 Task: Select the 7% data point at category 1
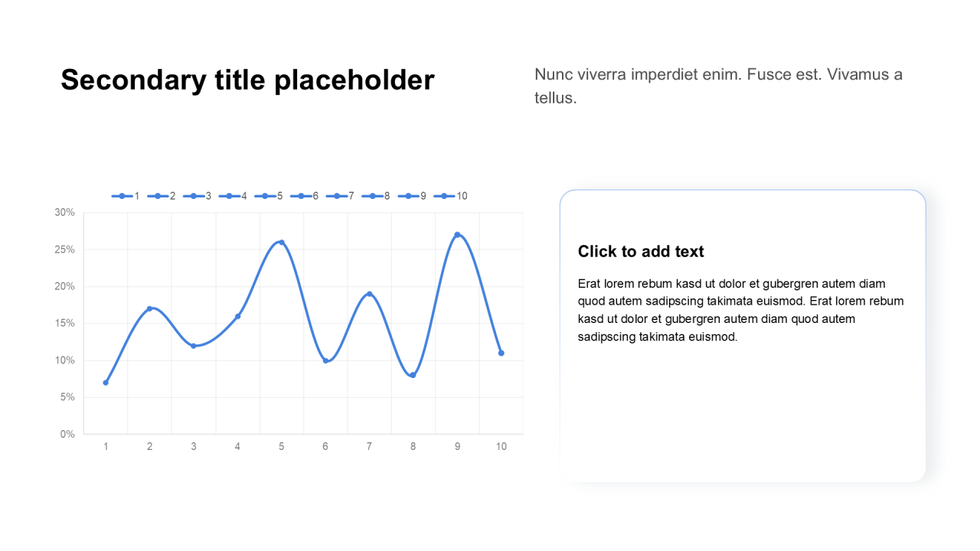point(106,383)
